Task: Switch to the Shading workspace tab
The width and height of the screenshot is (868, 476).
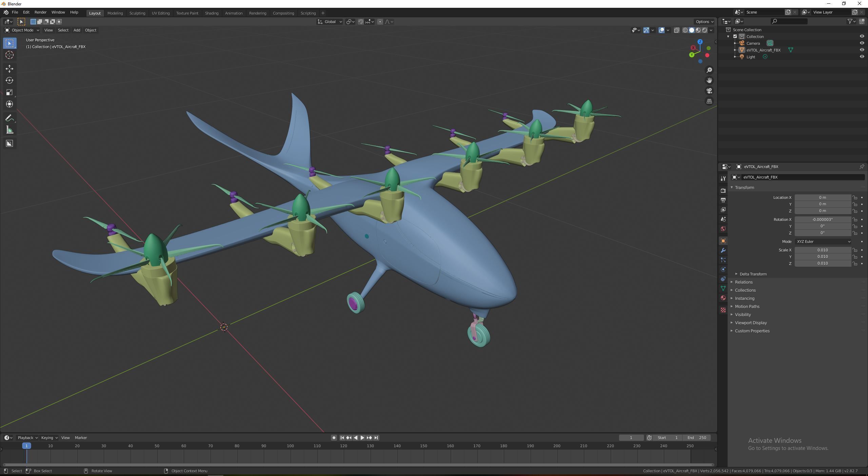Action: (x=211, y=13)
